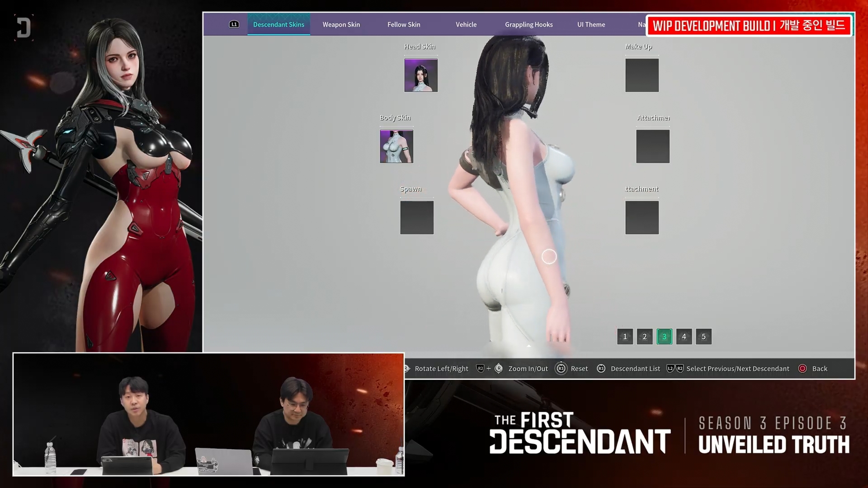Go to Grappling Hooks tab
868x488 pixels.
tap(528, 24)
